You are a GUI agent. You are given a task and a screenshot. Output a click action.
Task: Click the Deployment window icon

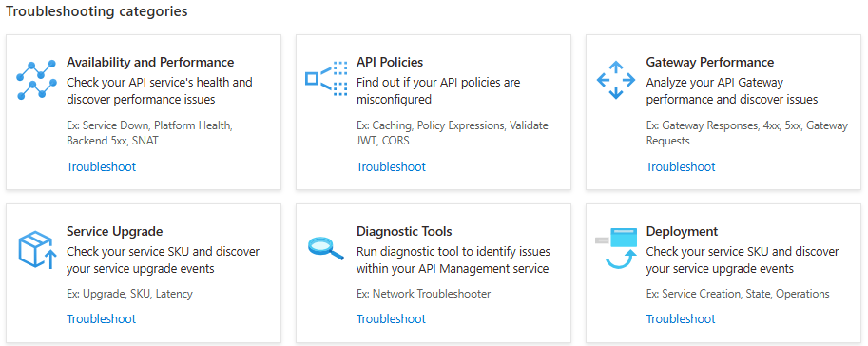[615, 248]
